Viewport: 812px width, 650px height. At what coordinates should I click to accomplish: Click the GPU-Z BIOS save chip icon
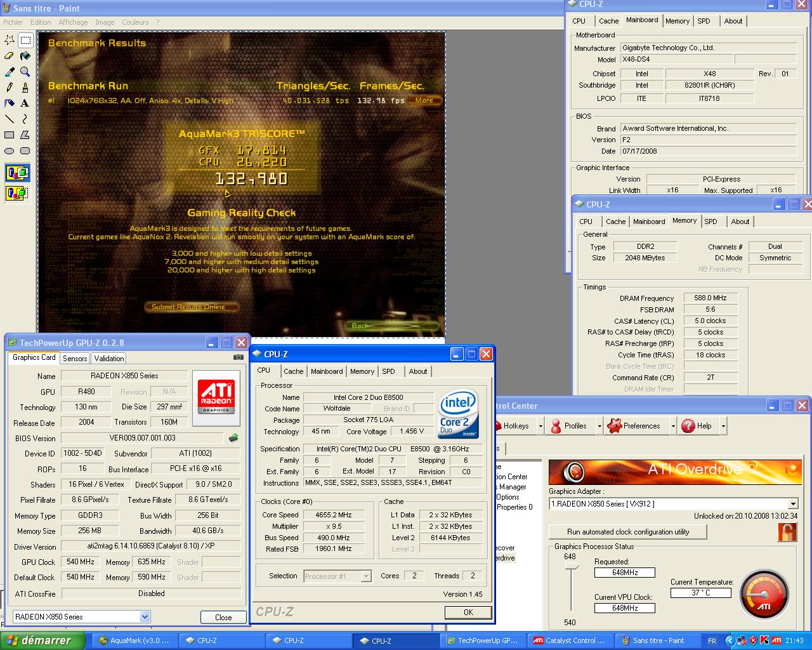click(233, 437)
